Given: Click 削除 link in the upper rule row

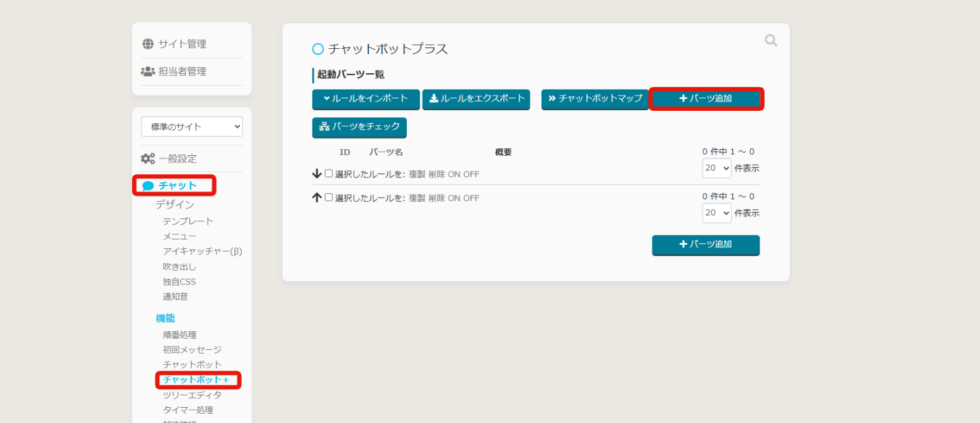Looking at the screenshot, I should coord(437,174).
